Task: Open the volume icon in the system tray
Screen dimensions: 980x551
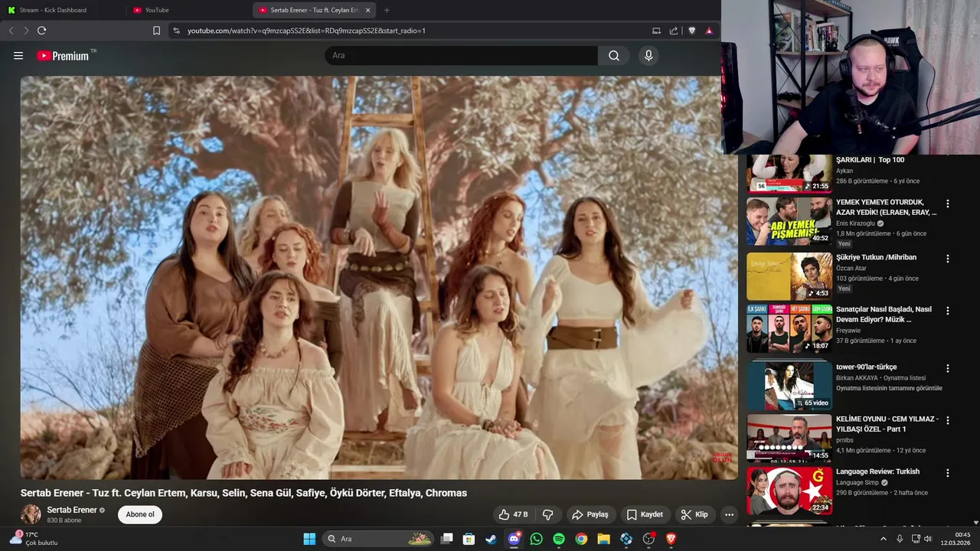Action: (928, 539)
